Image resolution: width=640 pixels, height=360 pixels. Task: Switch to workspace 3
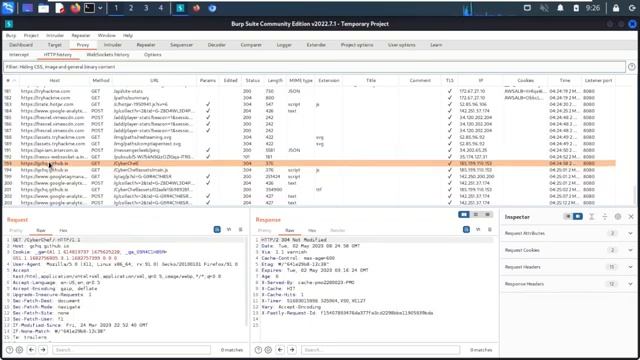tap(146, 8)
